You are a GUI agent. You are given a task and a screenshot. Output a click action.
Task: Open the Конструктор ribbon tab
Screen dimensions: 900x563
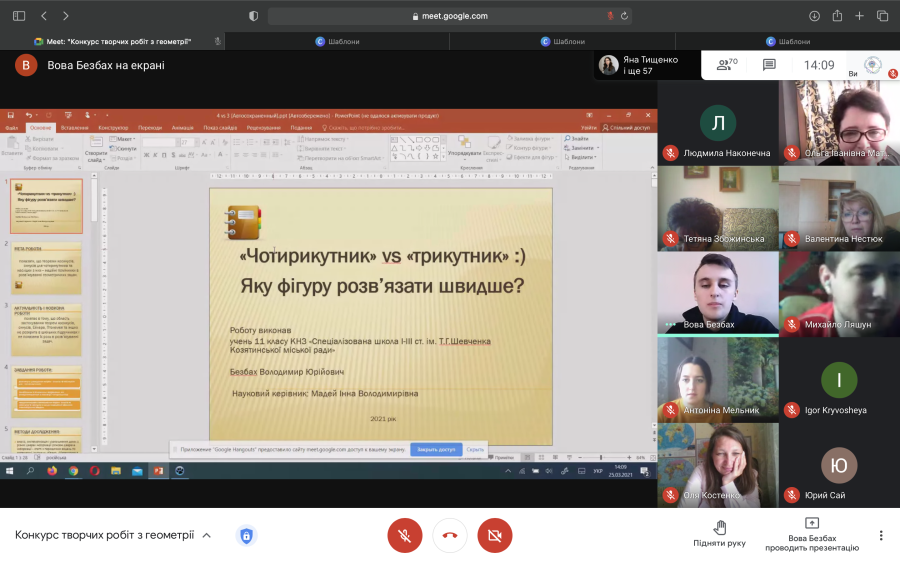tap(113, 127)
